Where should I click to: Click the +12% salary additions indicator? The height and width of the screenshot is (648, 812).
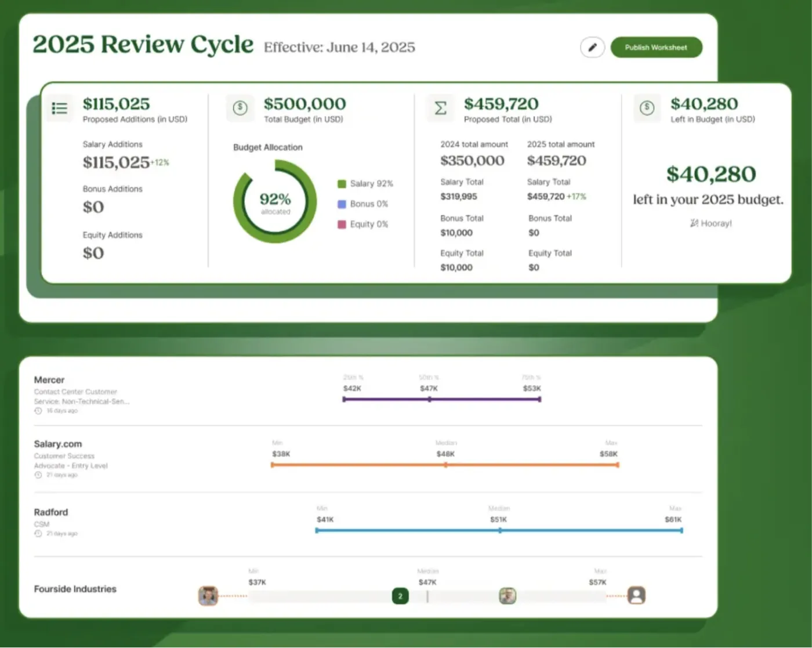pyautogui.click(x=160, y=162)
